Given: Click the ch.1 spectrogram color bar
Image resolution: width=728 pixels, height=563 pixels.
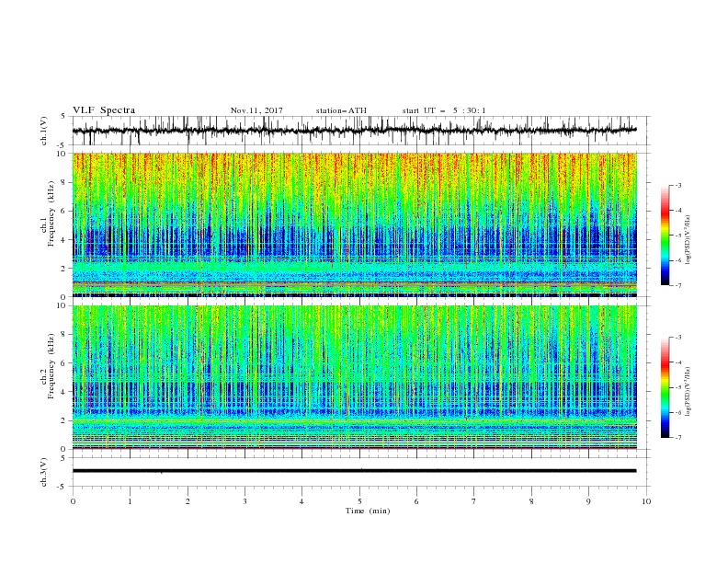Looking at the screenshot, I should point(665,236).
